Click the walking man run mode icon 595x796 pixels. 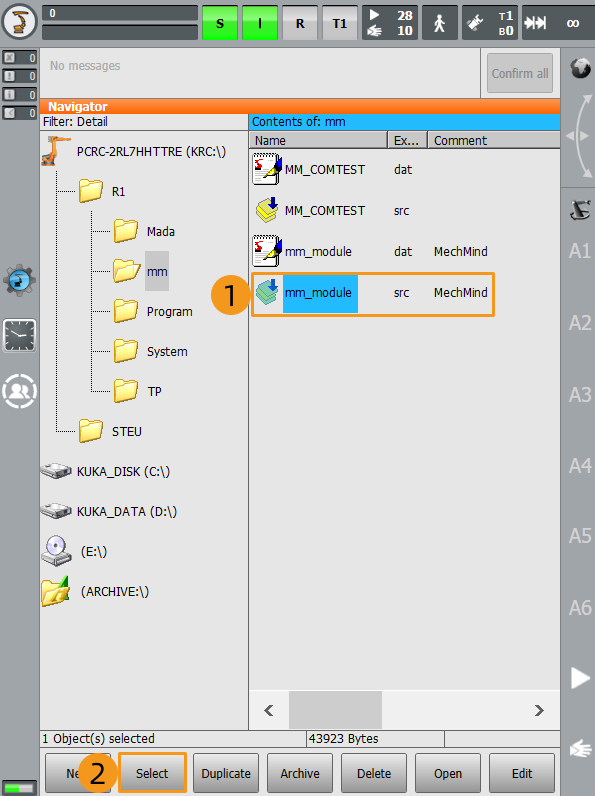[x=440, y=23]
